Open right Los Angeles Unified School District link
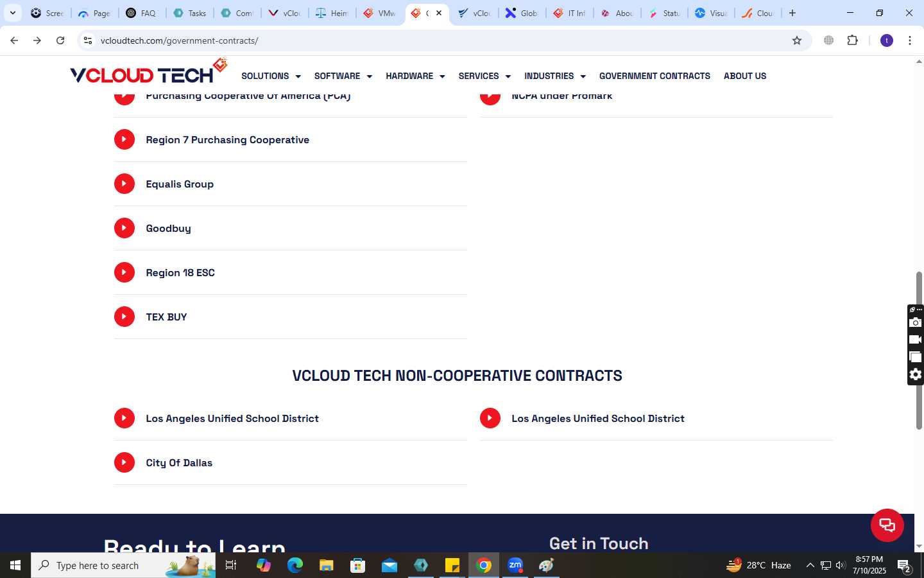The height and width of the screenshot is (578, 924). [598, 418]
